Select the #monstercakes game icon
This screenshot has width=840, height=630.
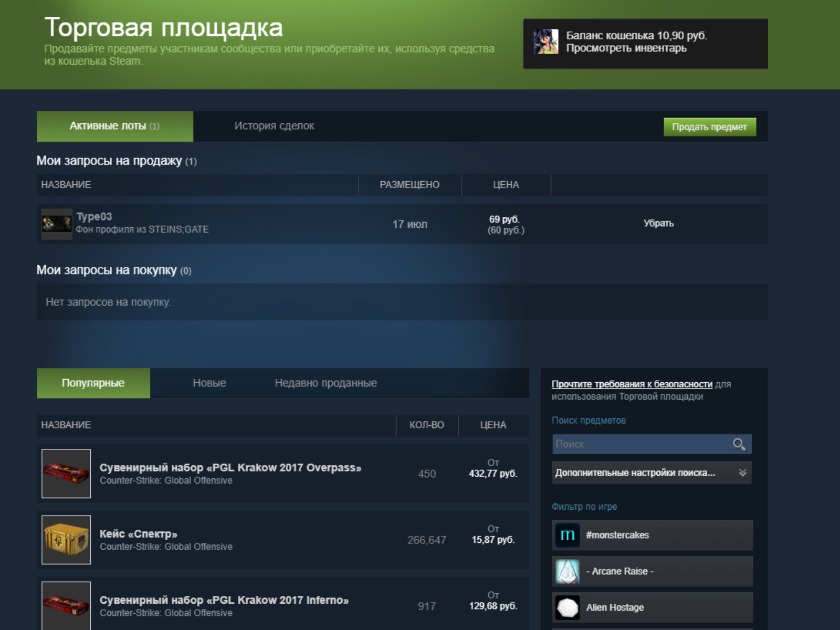tap(568, 535)
